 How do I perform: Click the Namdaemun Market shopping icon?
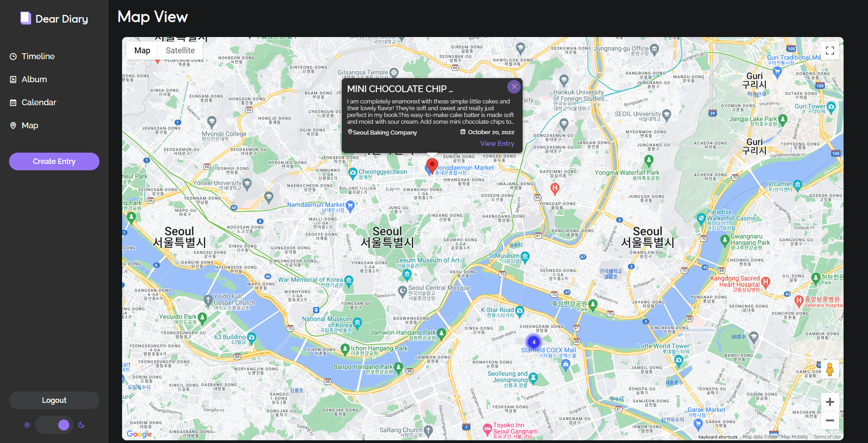click(350, 206)
